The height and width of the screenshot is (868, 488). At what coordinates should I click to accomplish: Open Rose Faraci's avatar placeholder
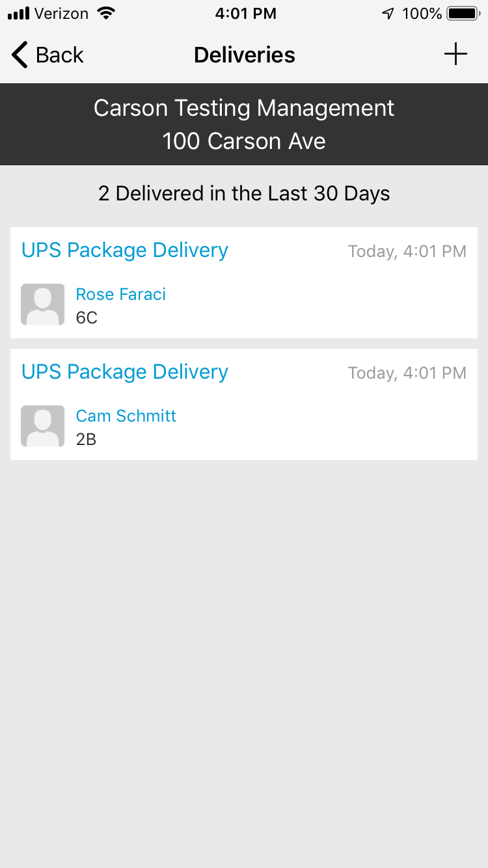coord(43,305)
